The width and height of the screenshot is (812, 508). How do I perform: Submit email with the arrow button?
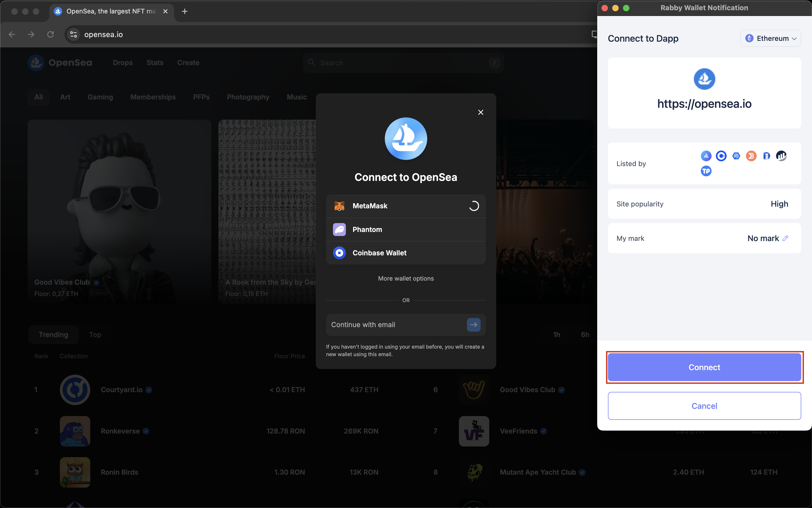(473, 325)
